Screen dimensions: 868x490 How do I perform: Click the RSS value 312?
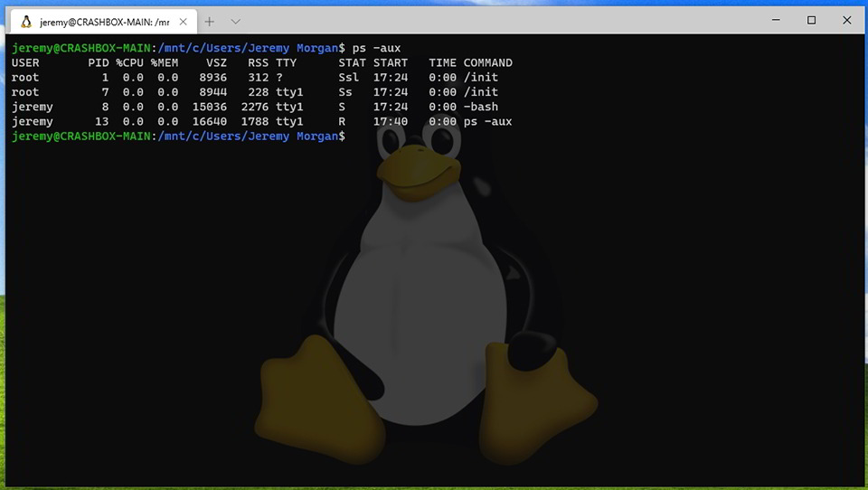pyautogui.click(x=259, y=78)
